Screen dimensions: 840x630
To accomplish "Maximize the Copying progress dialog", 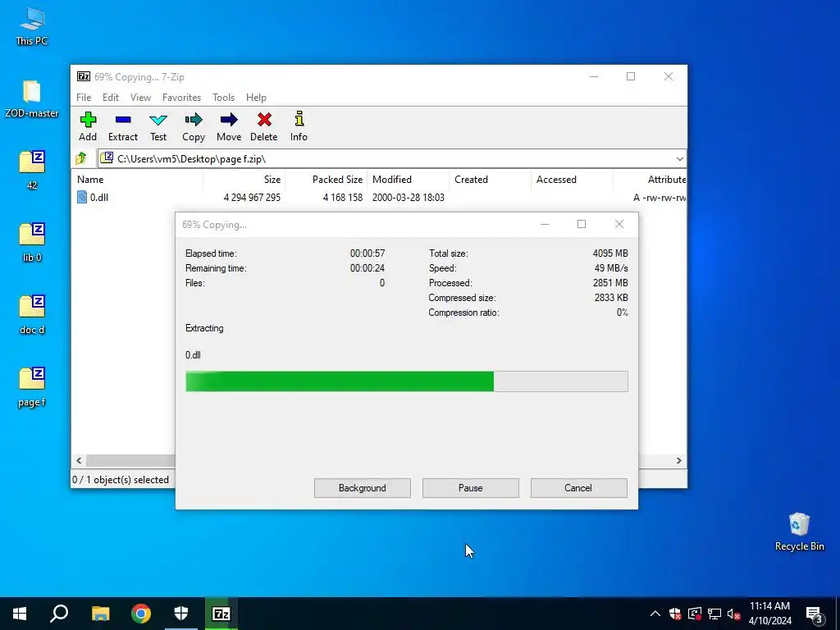I will [582, 224].
